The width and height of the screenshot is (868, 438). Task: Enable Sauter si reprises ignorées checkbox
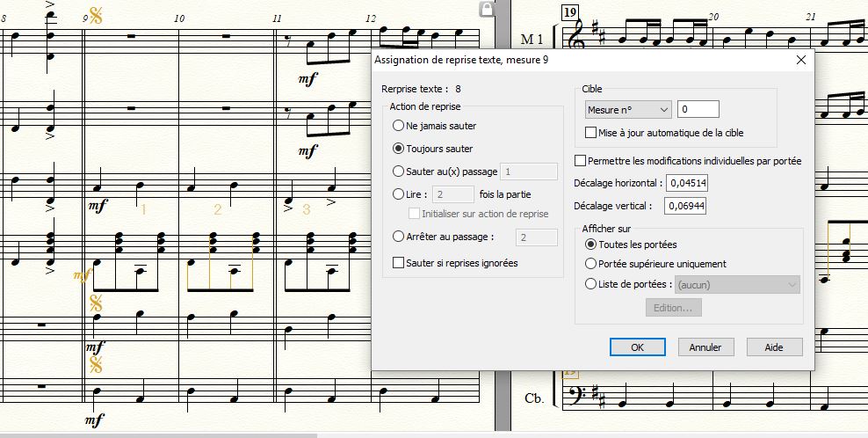(399, 263)
